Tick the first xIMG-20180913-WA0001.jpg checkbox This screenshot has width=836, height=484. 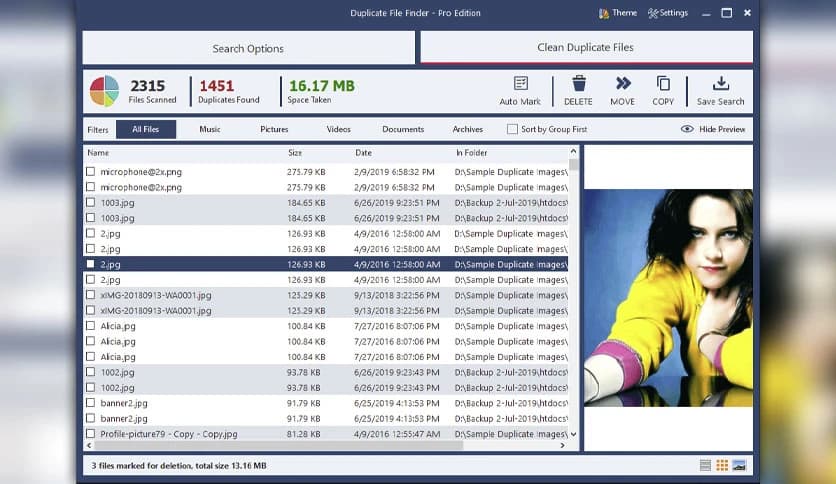coord(91,295)
